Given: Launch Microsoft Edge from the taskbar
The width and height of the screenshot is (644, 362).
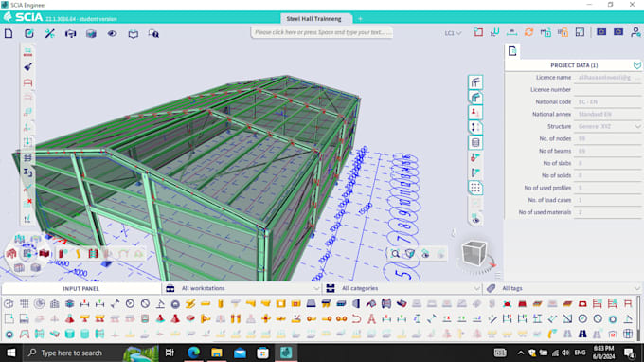Looking at the screenshot, I should (193, 353).
